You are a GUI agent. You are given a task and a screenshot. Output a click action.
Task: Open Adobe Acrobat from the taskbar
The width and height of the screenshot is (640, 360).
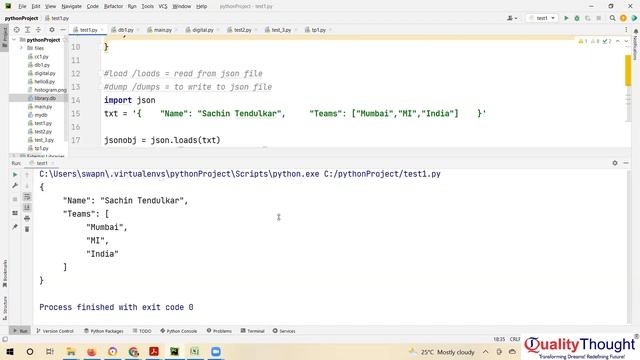coord(154,352)
